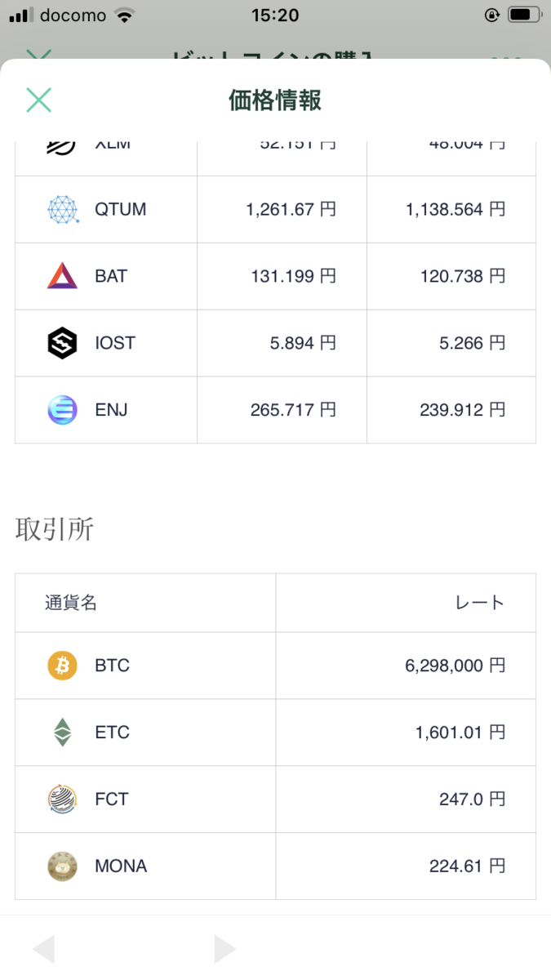The image size is (551, 980).
Task: Tap the Ethereum Classic ETC diamond icon
Action: pyautogui.click(x=63, y=733)
